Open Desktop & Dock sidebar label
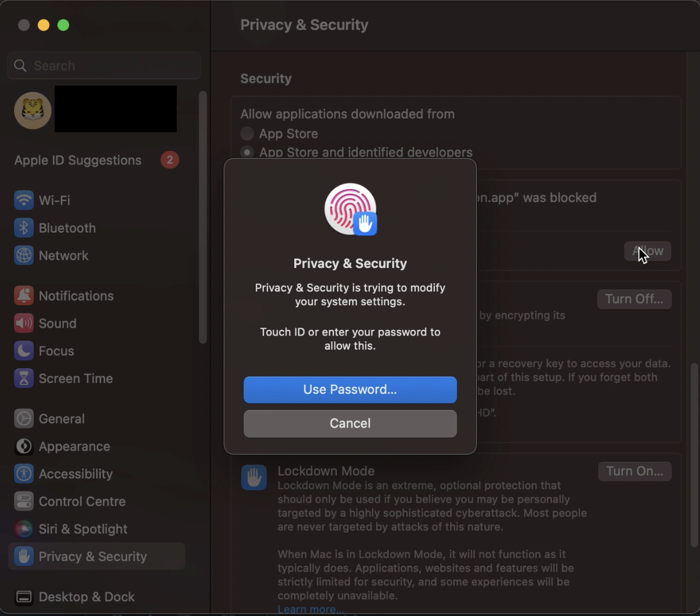The image size is (700, 616). coord(87,597)
